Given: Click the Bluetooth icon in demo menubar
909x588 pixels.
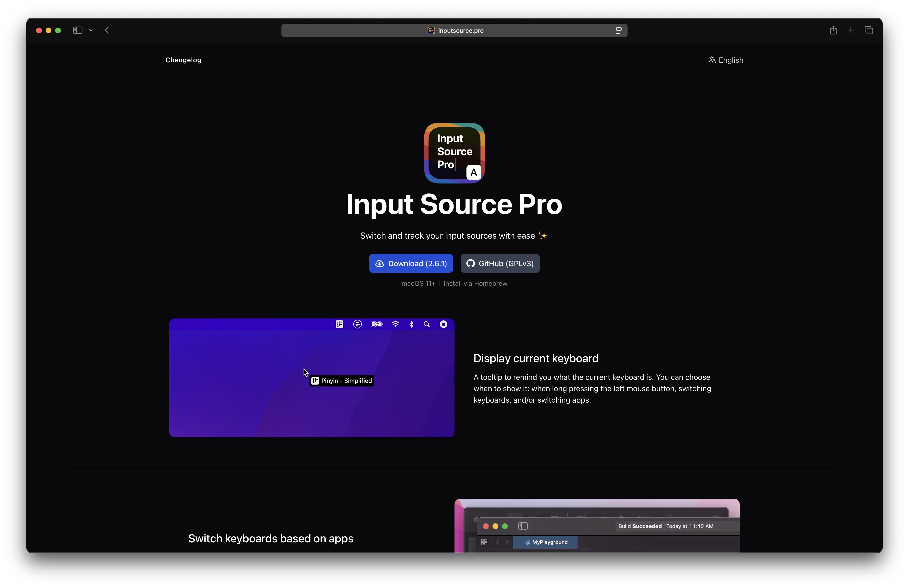Looking at the screenshot, I should coord(411,324).
